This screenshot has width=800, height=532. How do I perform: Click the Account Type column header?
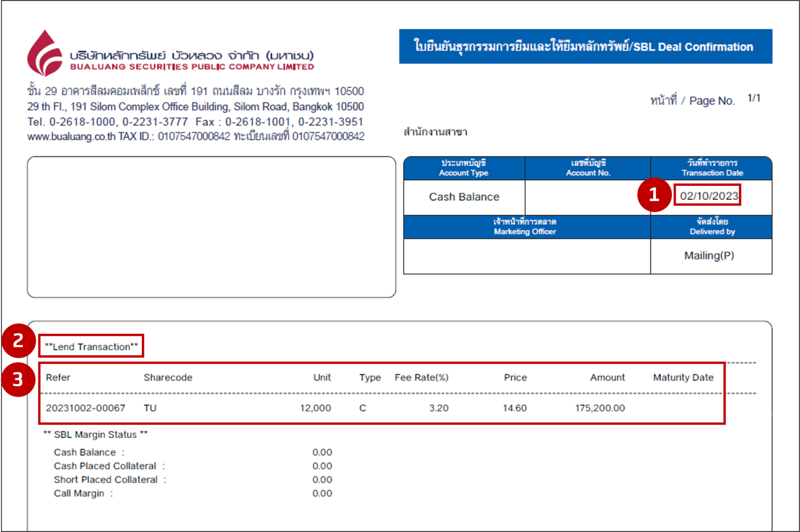463,168
